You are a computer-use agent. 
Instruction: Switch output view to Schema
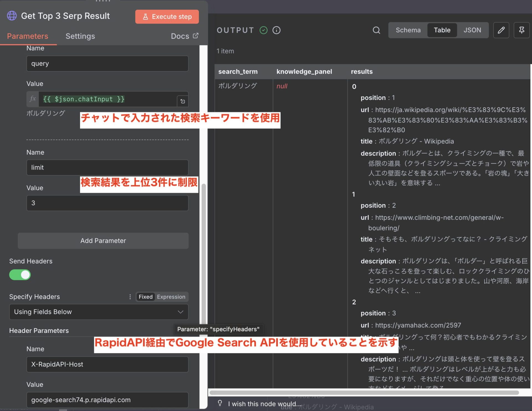408,30
